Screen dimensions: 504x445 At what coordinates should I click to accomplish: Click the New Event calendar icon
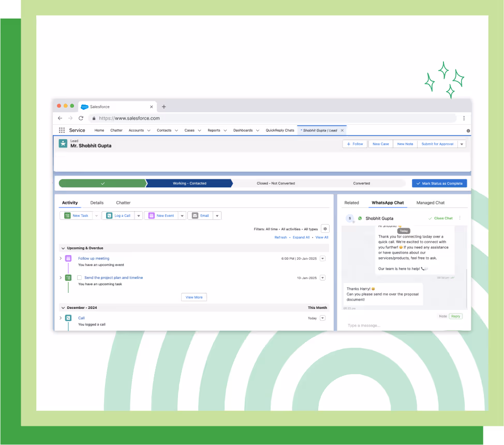coord(152,216)
